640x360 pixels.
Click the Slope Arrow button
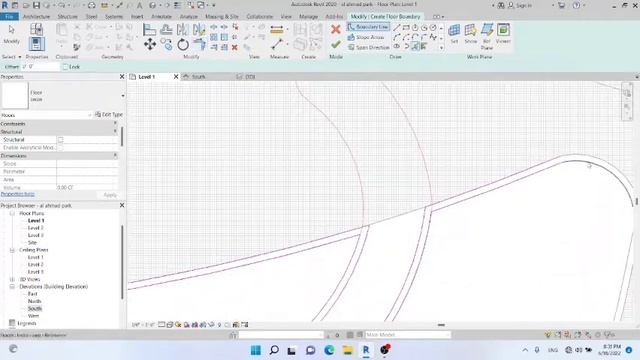coord(366,37)
